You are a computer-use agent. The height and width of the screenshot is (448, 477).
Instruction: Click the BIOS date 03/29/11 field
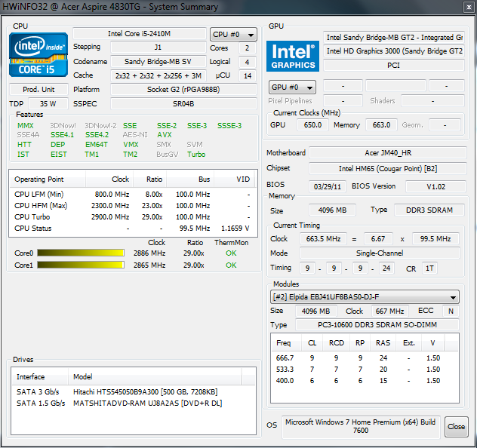click(x=328, y=186)
